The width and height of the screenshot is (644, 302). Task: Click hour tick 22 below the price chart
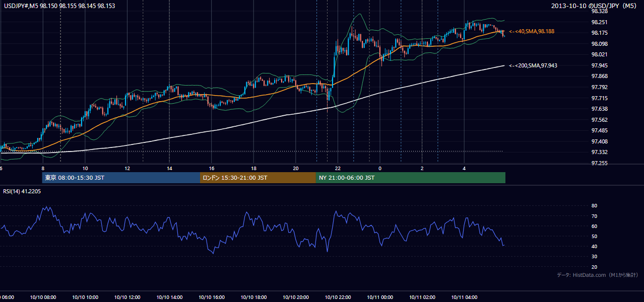(338, 168)
